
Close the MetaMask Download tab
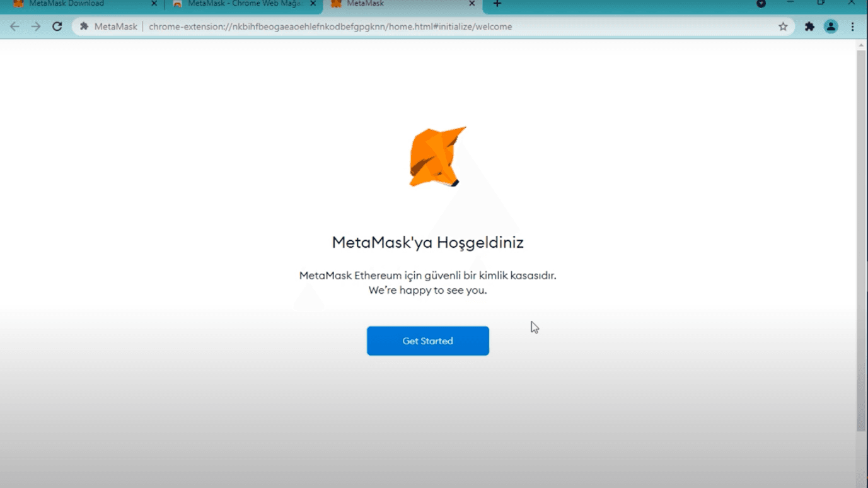coord(154,4)
